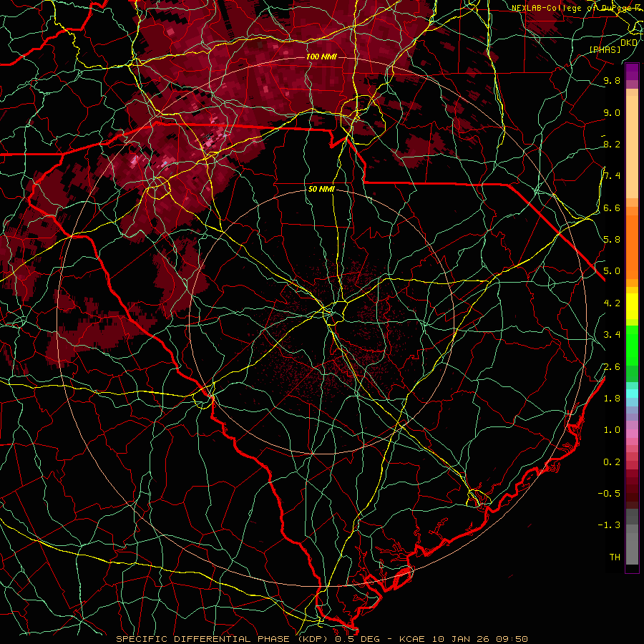Pick the bright green band on the color bar
Viewport: 644px width, 644px height.
(632, 345)
